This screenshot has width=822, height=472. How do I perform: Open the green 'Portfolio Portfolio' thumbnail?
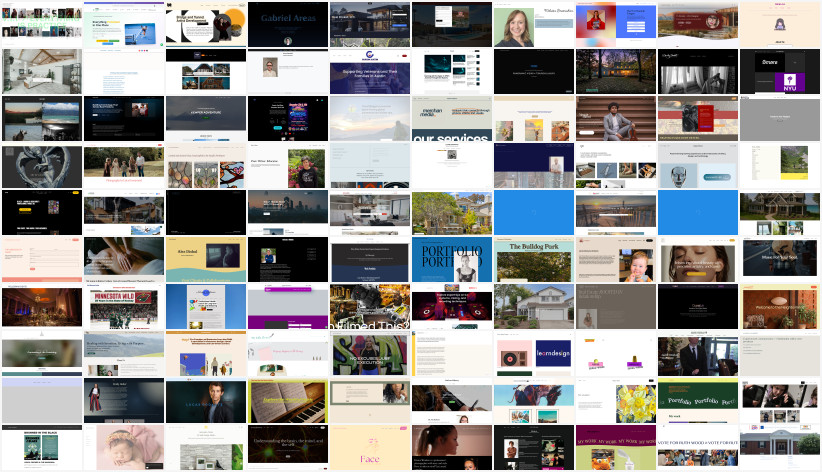(x=698, y=401)
